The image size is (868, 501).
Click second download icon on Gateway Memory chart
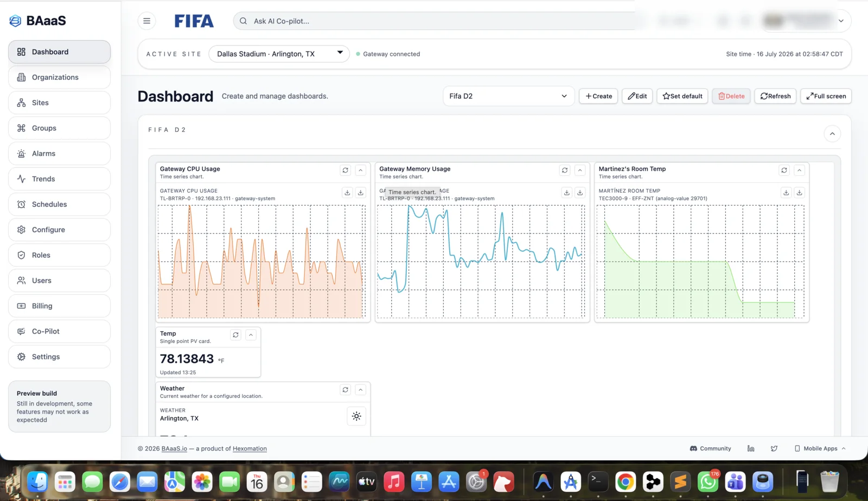coord(580,193)
